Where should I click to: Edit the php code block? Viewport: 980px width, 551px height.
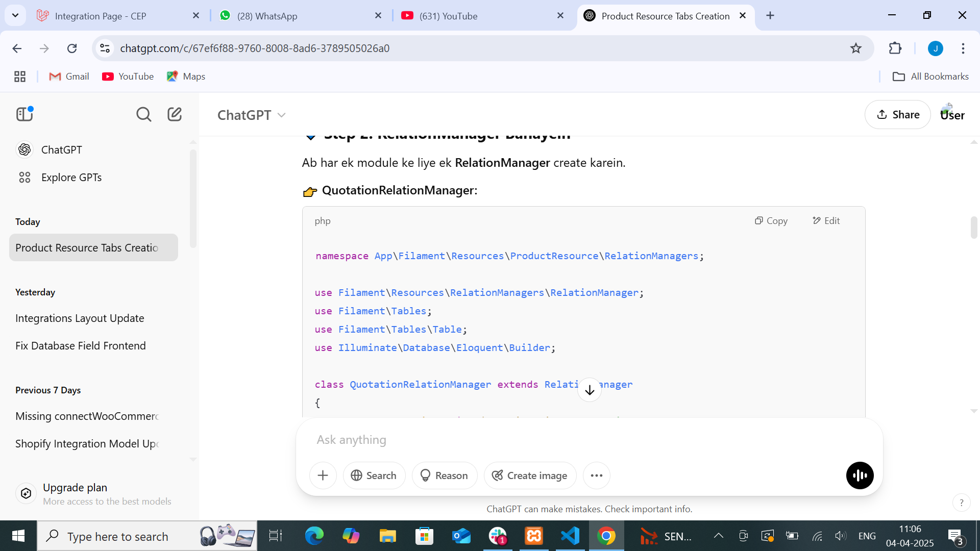[x=826, y=220]
